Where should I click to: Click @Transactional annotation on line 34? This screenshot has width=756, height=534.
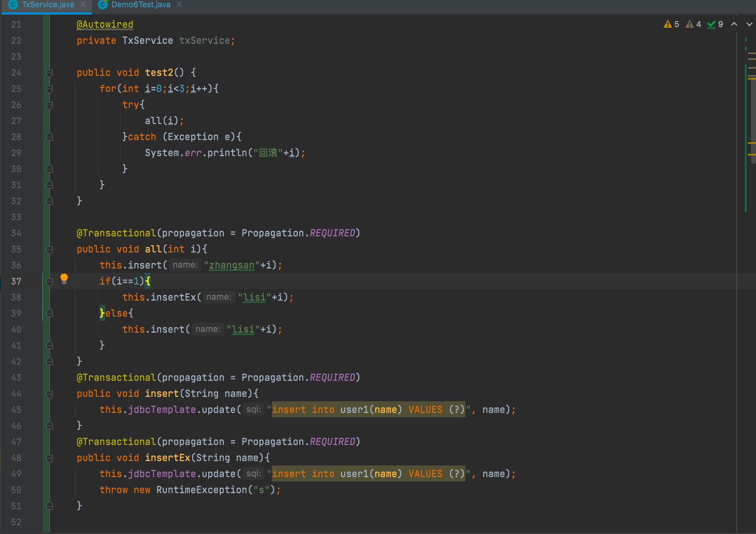[116, 233]
